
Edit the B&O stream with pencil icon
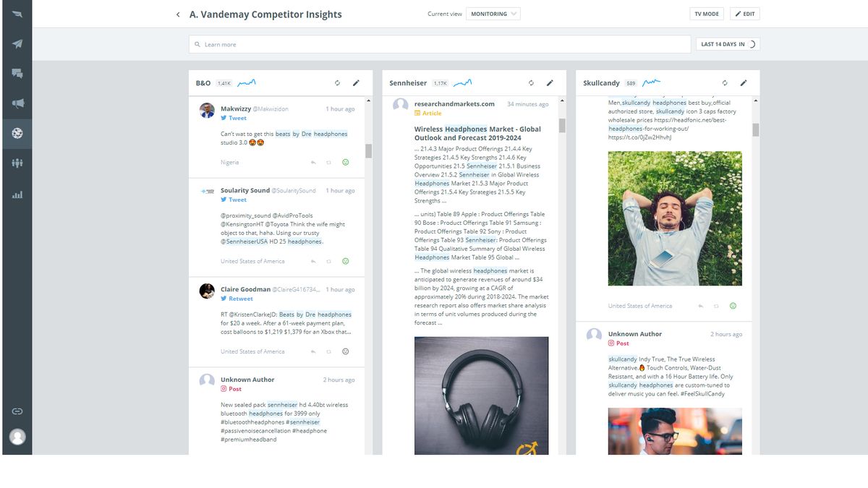click(356, 83)
